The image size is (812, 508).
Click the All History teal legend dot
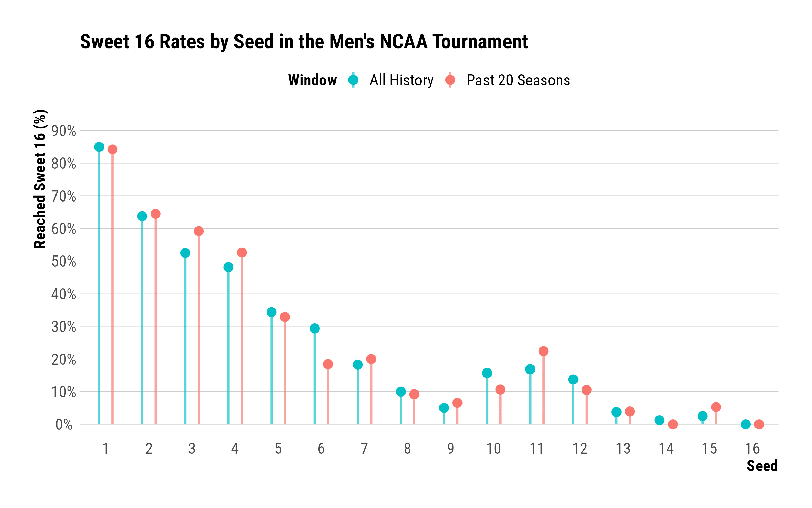[x=353, y=80]
